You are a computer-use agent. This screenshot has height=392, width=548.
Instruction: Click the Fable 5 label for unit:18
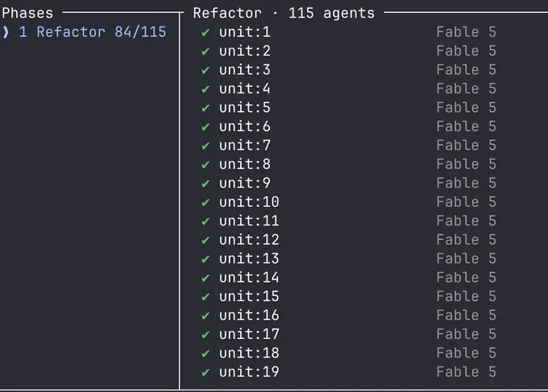(467, 353)
